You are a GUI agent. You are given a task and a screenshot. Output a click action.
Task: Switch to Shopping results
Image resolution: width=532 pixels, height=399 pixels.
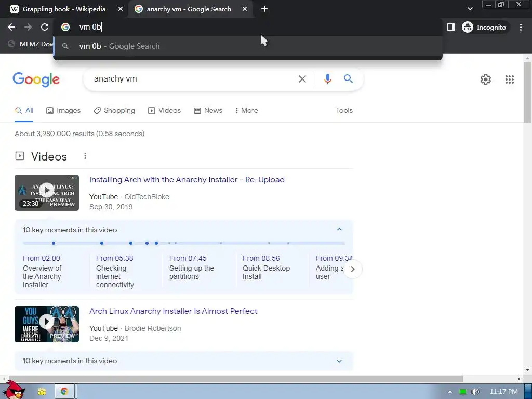[114, 110]
